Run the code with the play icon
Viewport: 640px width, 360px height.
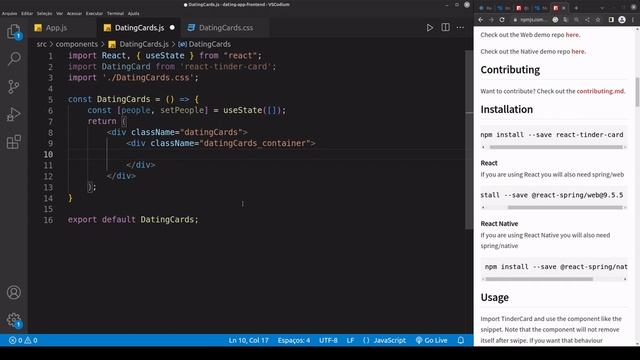click(429, 28)
